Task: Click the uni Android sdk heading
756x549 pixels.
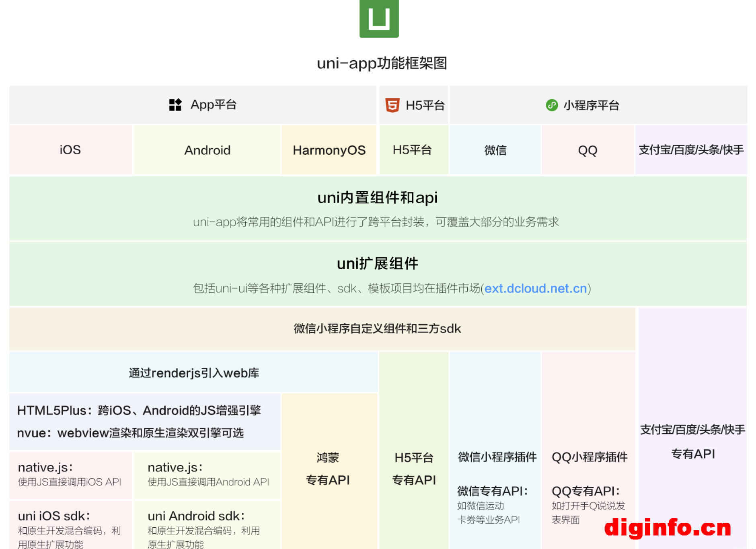Action: (x=196, y=516)
